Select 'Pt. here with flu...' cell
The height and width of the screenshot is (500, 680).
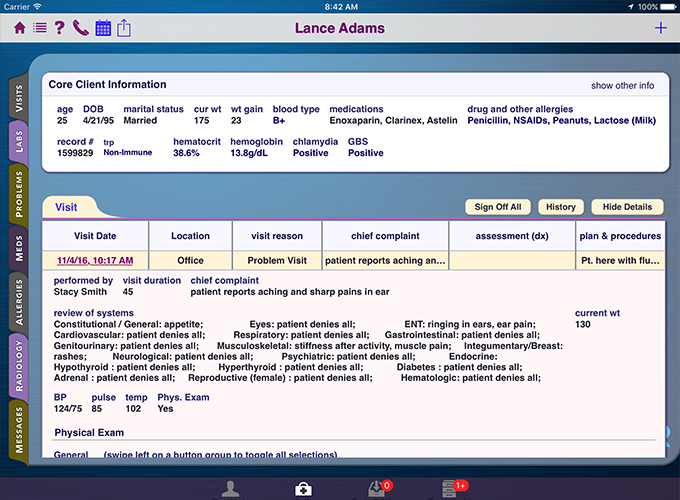click(x=620, y=261)
